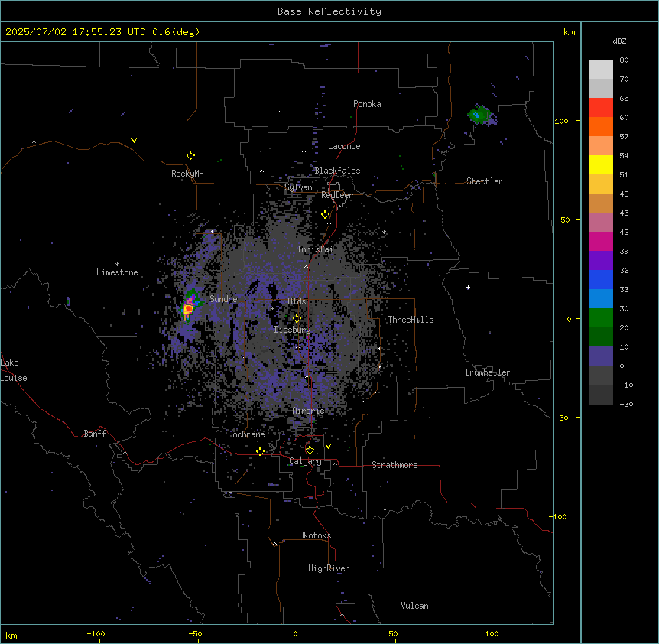Click the RockyMH label
Image resolution: width=659 pixels, height=644 pixels.
coord(187,174)
